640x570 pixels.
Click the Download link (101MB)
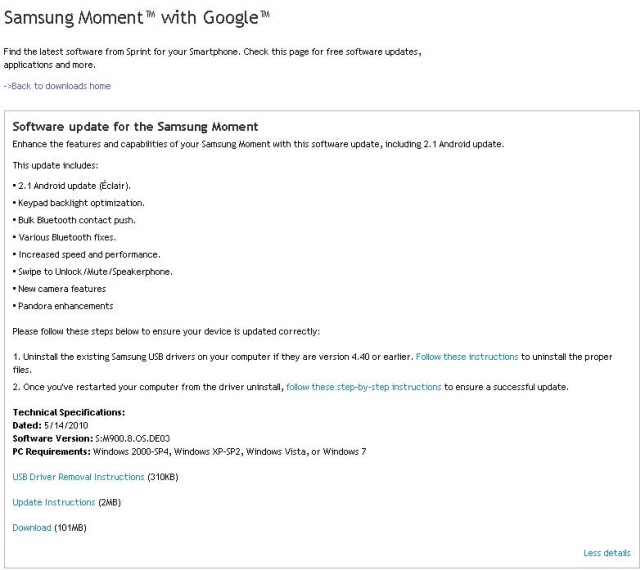pos(32,528)
